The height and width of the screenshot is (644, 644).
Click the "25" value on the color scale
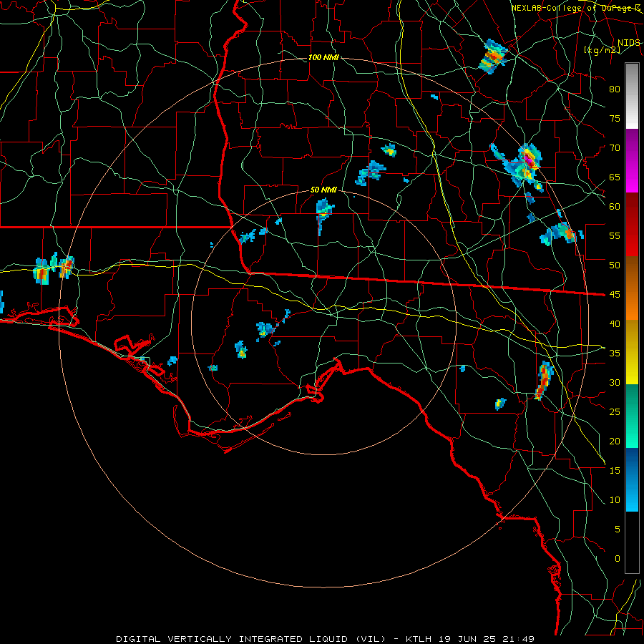[x=615, y=412]
